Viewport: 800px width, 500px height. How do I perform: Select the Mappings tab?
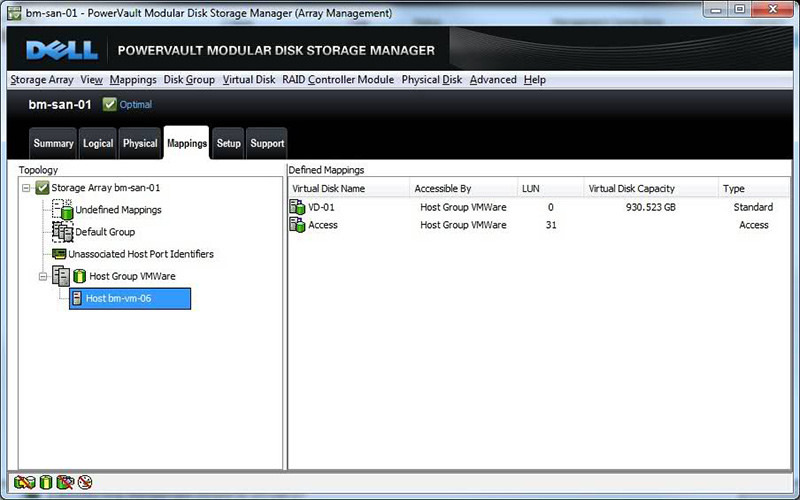(x=187, y=143)
